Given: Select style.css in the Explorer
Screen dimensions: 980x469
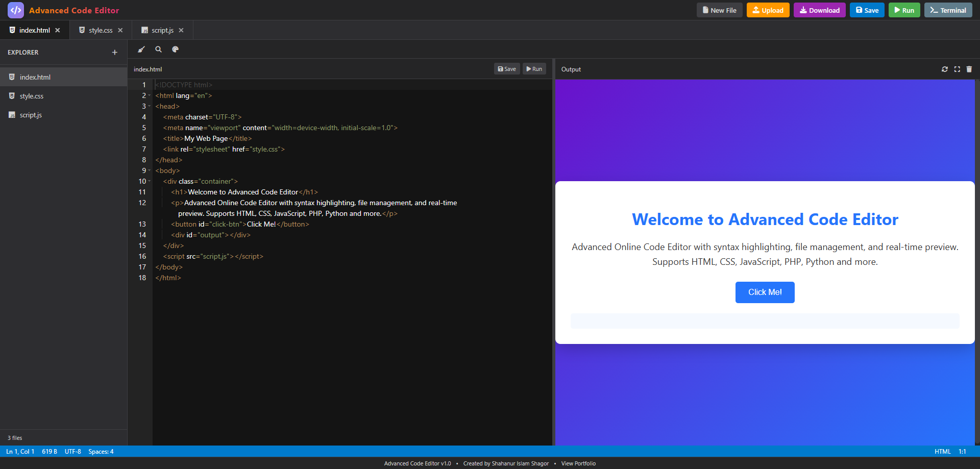Looking at the screenshot, I should 32,96.
